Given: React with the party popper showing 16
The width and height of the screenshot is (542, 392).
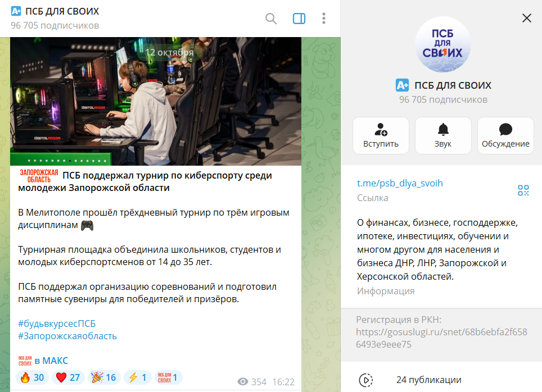Looking at the screenshot, I should click(104, 377).
